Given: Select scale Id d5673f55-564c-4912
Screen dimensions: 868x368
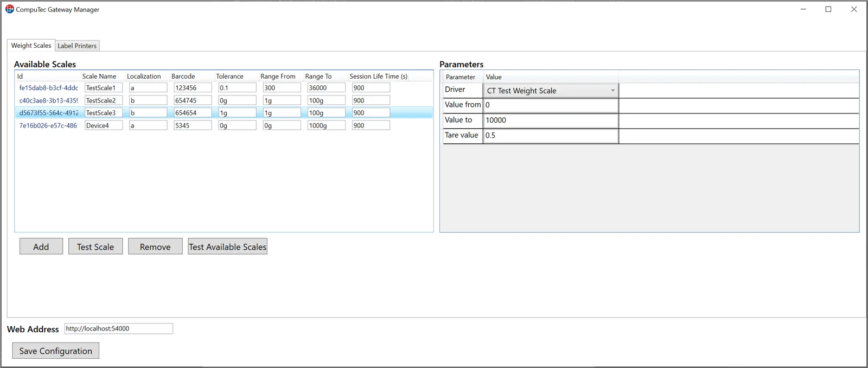Looking at the screenshot, I should [49, 113].
